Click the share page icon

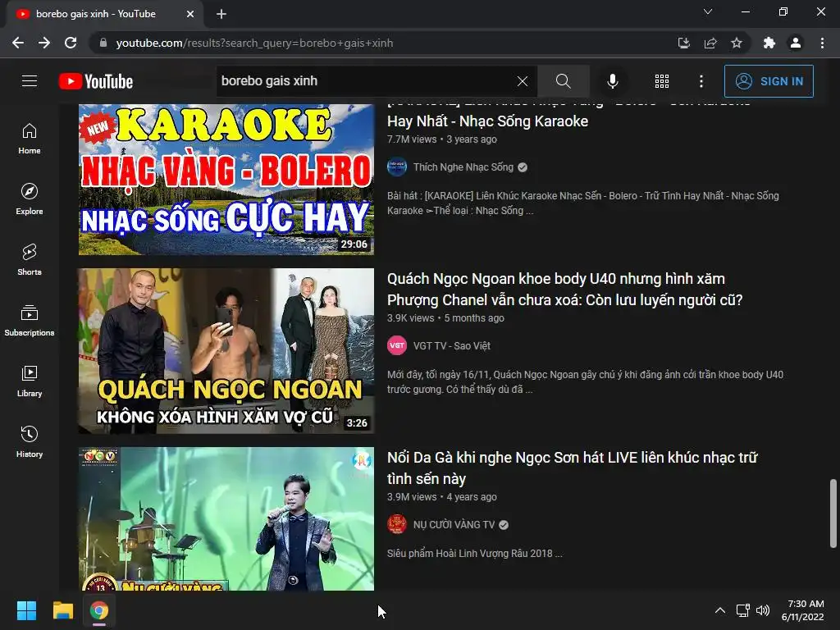[x=710, y=43]
